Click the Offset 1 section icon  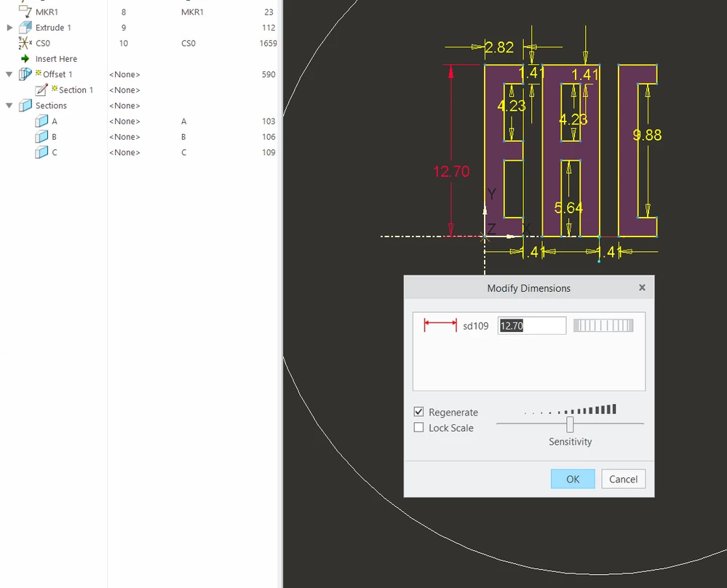pos(25,74)
